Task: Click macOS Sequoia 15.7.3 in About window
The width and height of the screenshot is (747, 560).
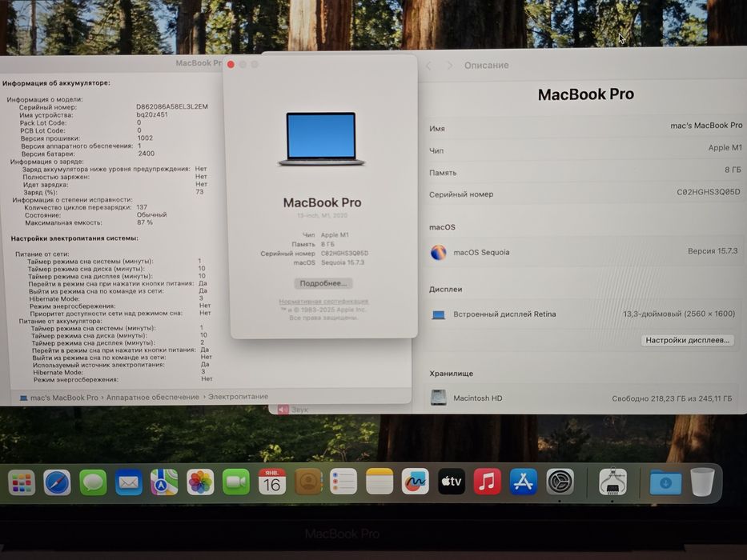Action: point(343,262)
